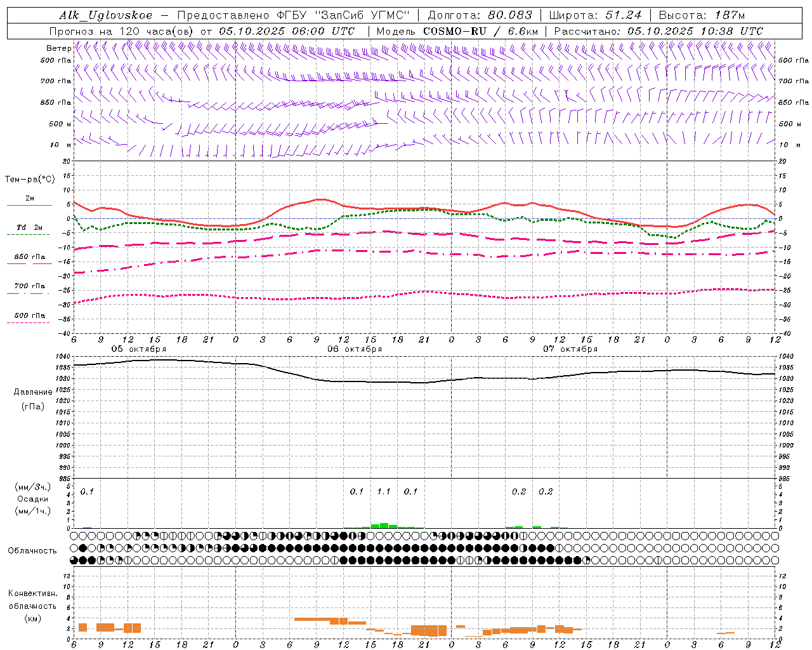
Task: Click the '500 гПа' temperature legend entry
Action: click(x=29, y=315)
